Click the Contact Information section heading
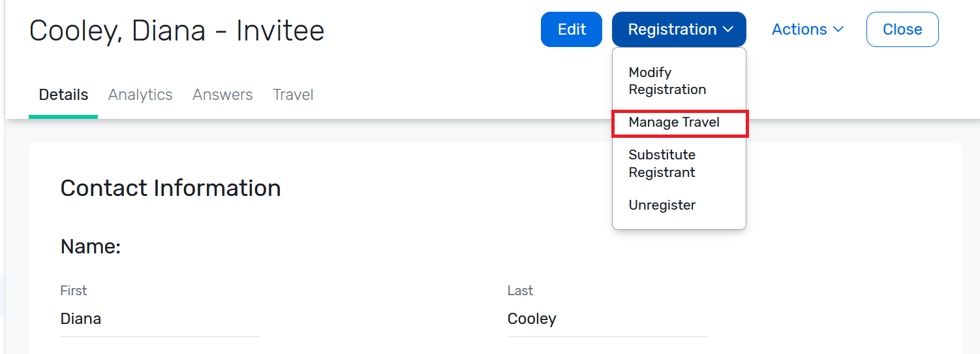The height and width of the screenshot is (354, 980). pos(170,188)
